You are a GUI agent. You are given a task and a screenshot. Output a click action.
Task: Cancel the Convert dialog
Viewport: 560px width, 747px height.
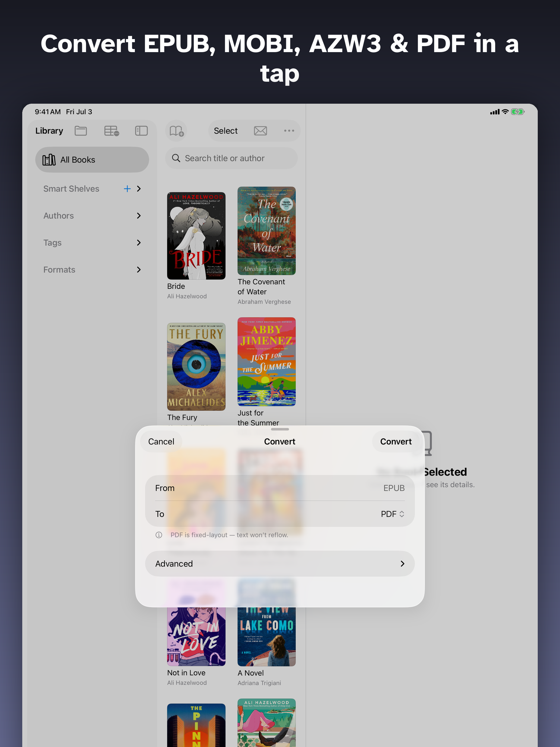[x=161, y=442]
